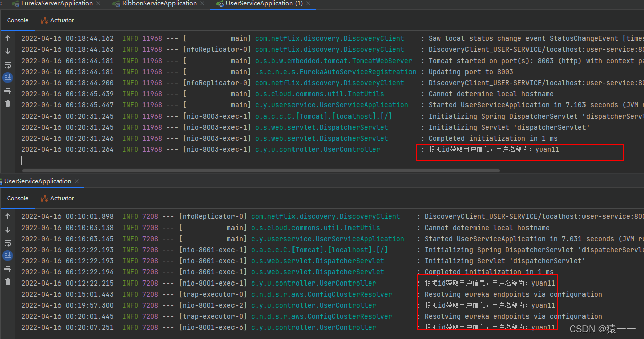Viewport: 644px width, 339px height.
Task: Print the PID 7208 console output
Action: [x=7, y=269]
